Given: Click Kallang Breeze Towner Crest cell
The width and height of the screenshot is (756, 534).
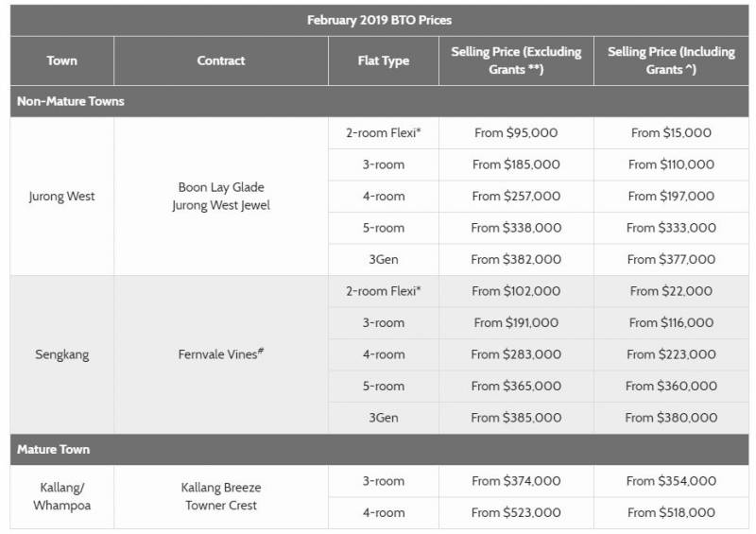Looking at the screenshot, I should [x=220, y=496].
